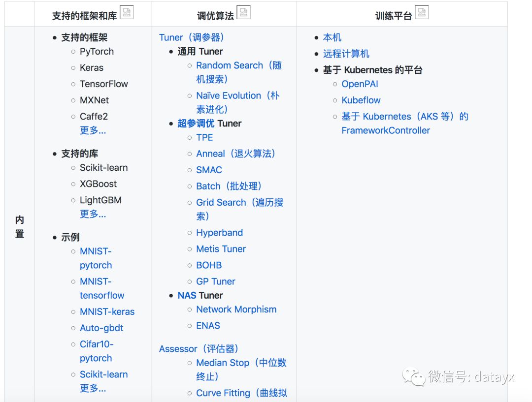The width and height of the screenshot is (532, 402).
Task: Click the 训练平台 column header
Action: click(x=394, y=16)
